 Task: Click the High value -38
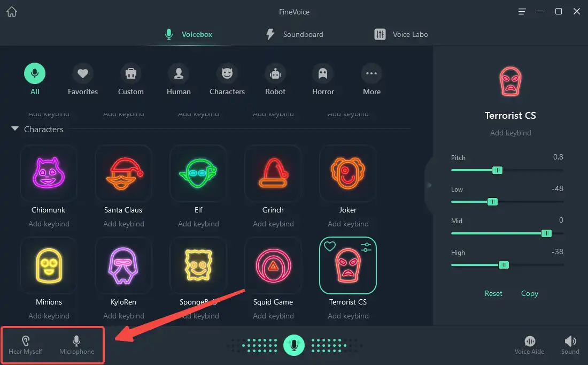pos(557,252)
